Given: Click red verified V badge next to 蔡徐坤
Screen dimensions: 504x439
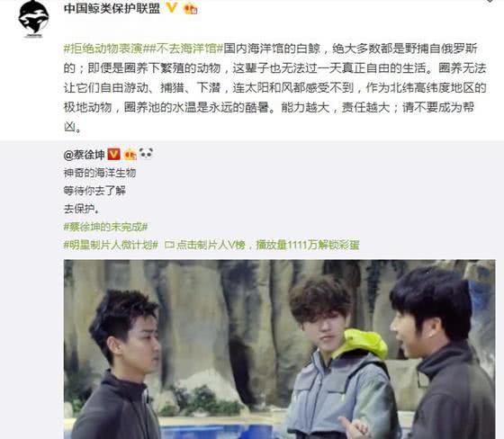Looking at the screenshot, I should pos(113,155).
